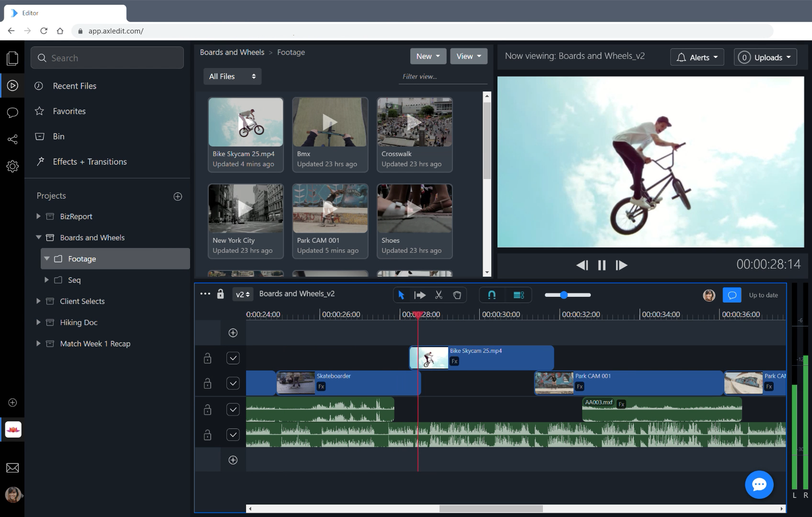Viewport: 812px width, 517px height.
Task: Disable the top video track checkbox
Action: tap(233, 358)
